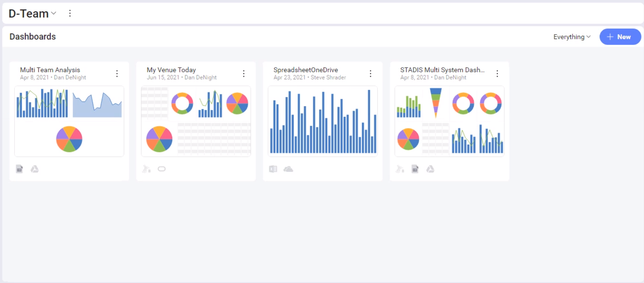This screenshot has height=283, width=644.
Task: Click the Excel icon under SpreadsheetOneDrive
Action: click(273, 169)
